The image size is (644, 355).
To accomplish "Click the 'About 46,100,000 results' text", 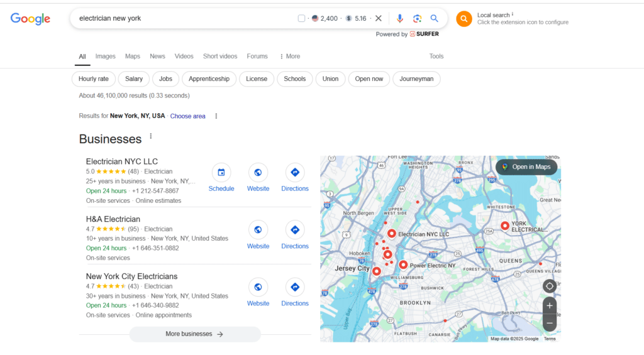I will pyautogui.click(x=135, y=96).
